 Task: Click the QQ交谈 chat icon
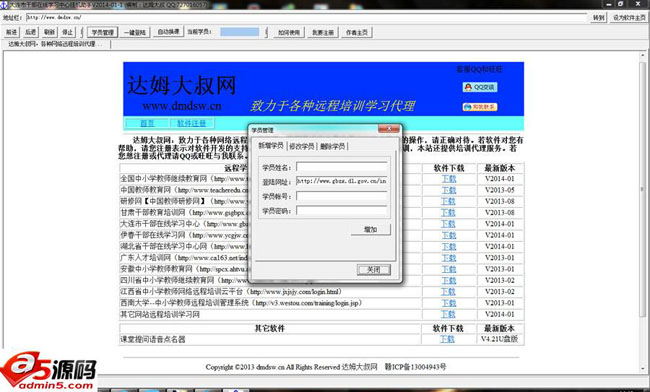click(480, 87)
